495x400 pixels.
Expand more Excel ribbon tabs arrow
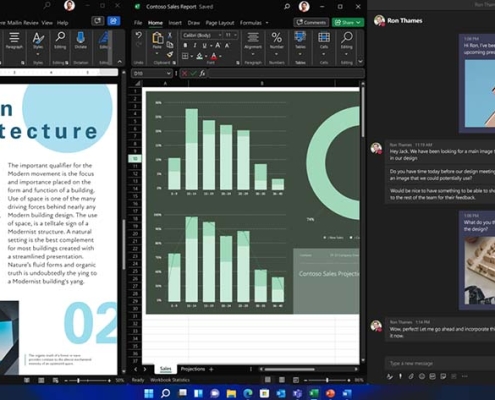(x=267, y=23)
